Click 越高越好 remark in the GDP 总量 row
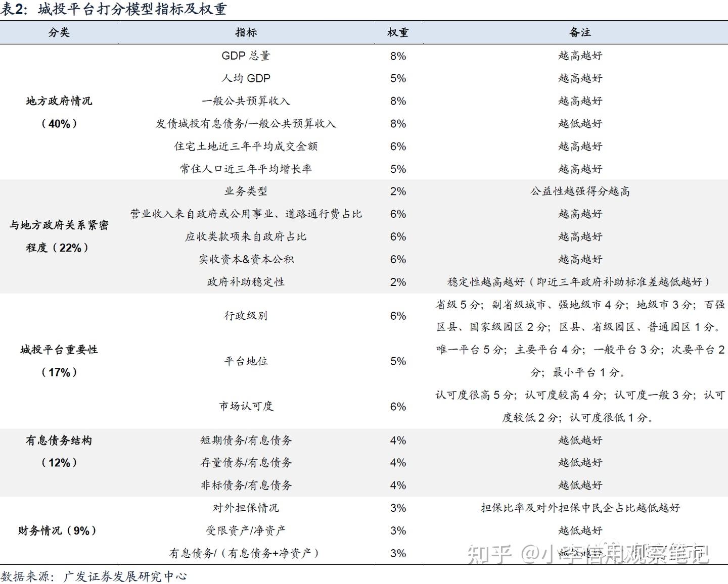The height and width of the screenshot is (584, 728). pos(580,56)
